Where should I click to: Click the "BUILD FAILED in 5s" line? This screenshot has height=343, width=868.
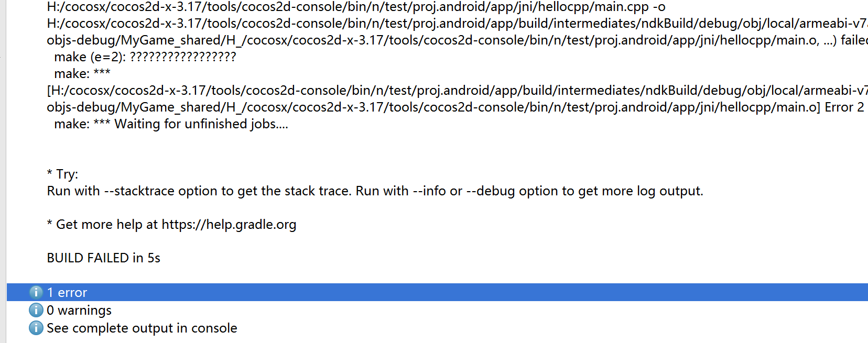point(103,258)
